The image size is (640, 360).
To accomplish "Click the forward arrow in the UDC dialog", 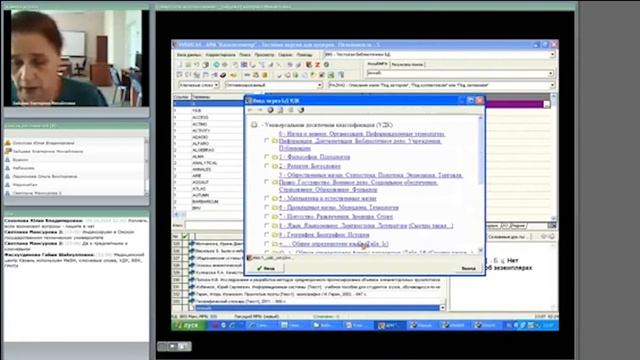I will [x=260, y=110].
